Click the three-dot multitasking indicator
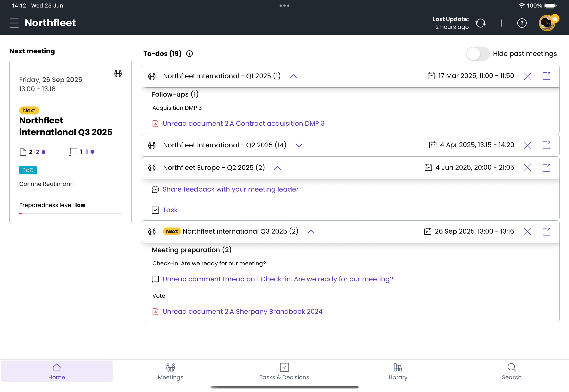This screenshot has width=569, height=392. point(284,5)
